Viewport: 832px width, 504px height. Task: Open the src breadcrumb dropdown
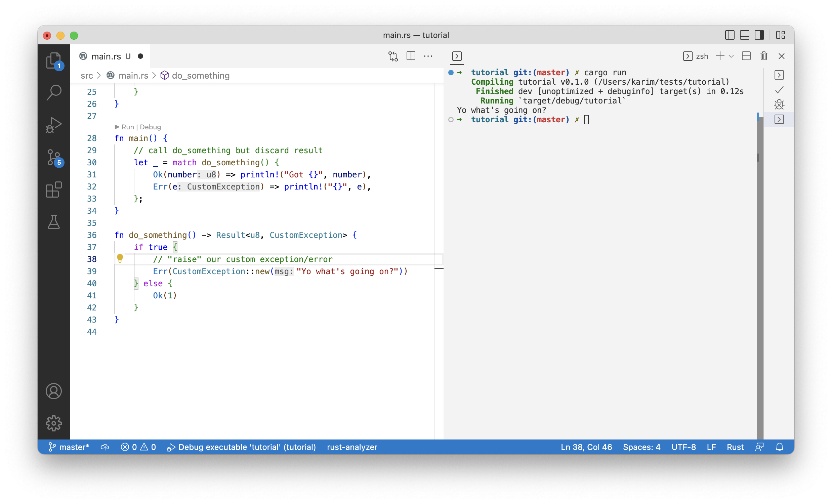pyautogui.click(x=87, y=75)
